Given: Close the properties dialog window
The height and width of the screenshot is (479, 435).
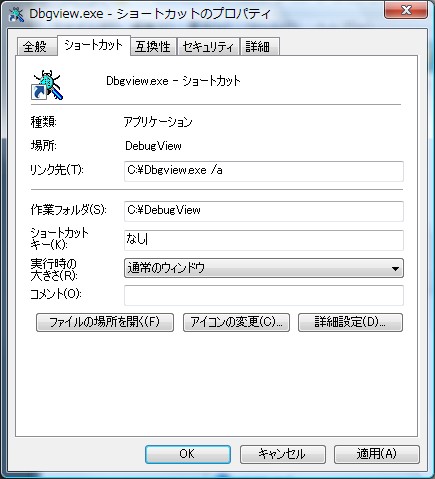Looking at the screenshot, I should click(x=406, y=10).
